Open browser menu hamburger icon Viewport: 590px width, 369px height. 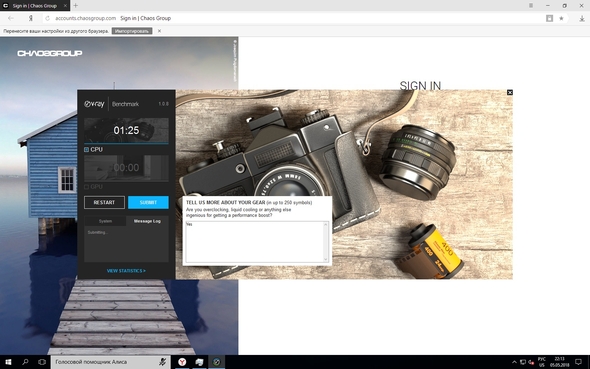tap(531, 6)
